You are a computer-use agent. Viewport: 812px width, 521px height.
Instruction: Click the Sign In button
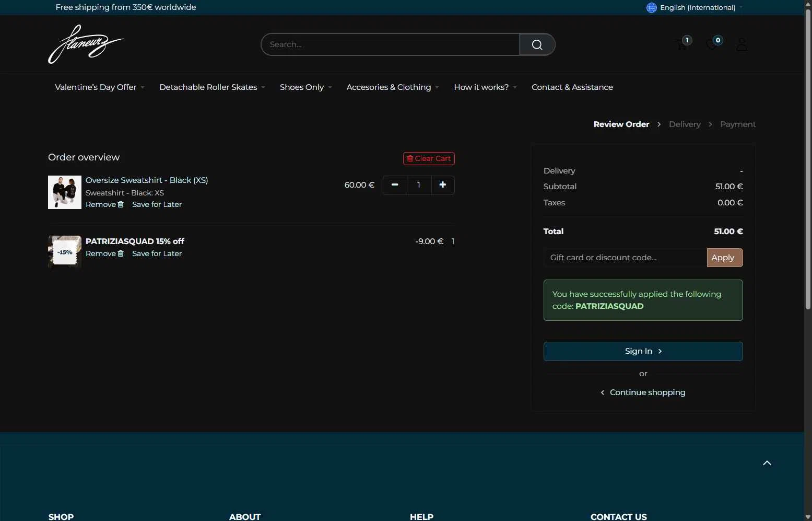(x=643, y=351)
